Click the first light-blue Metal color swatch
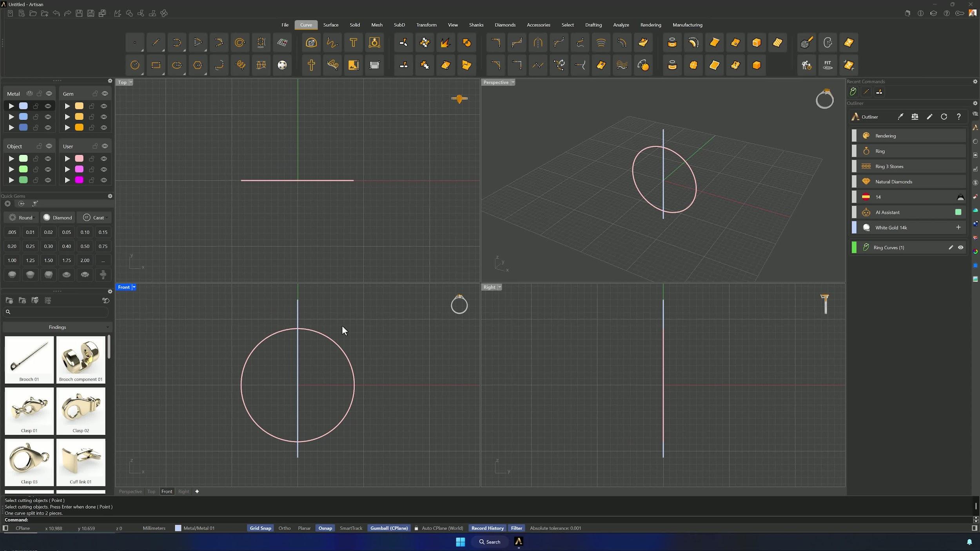The image size is (980, 551). coord(24,106)
